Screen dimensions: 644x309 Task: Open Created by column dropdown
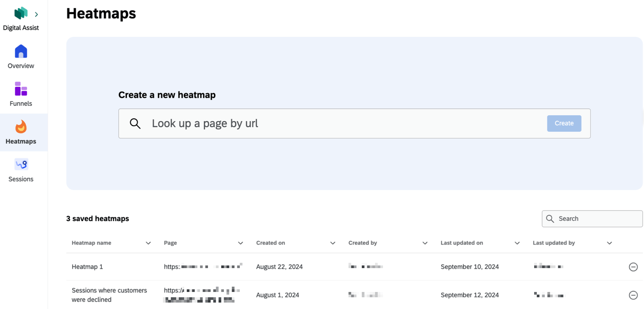[425, 243]
